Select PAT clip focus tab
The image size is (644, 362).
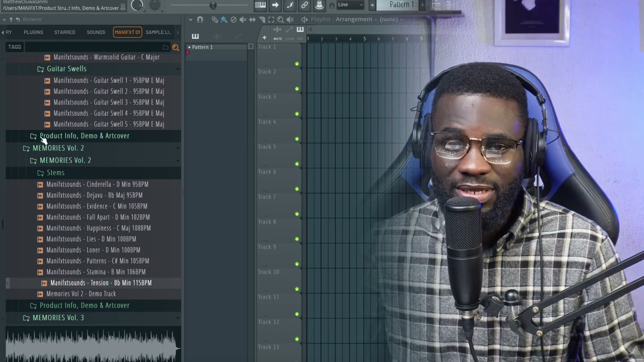(x=300, y=39)
